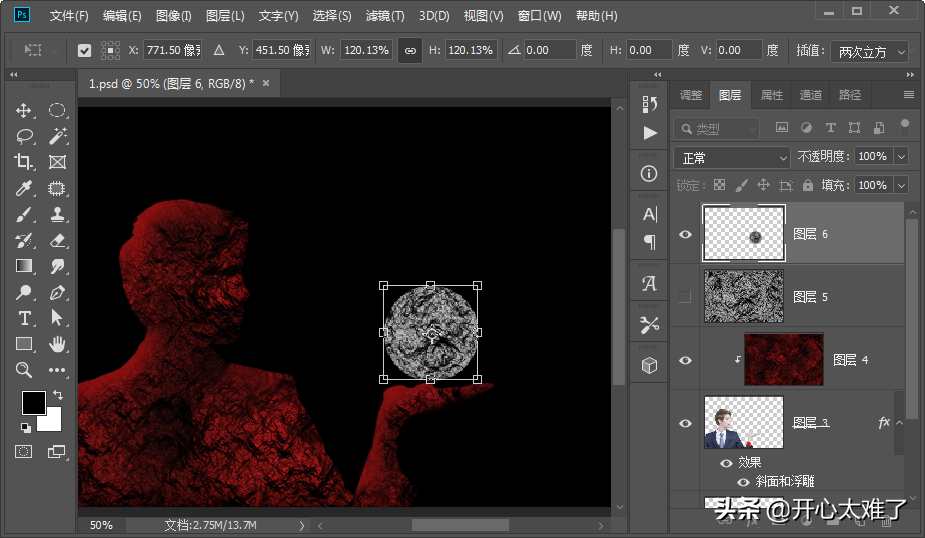Close the 1.psd document tab
Screen dimensions: 925x538
pos(266,84)
